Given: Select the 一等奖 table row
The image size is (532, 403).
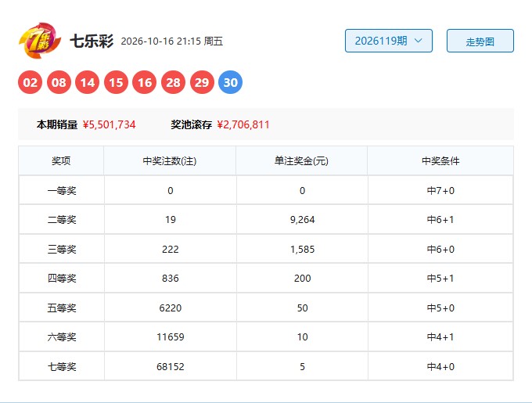Looking at the screenshot, I should coord(266,190).
